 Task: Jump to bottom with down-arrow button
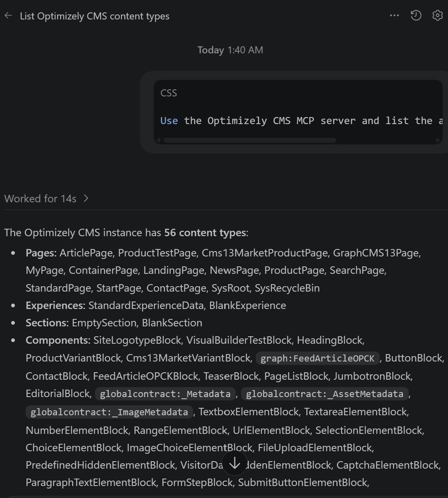235,463
